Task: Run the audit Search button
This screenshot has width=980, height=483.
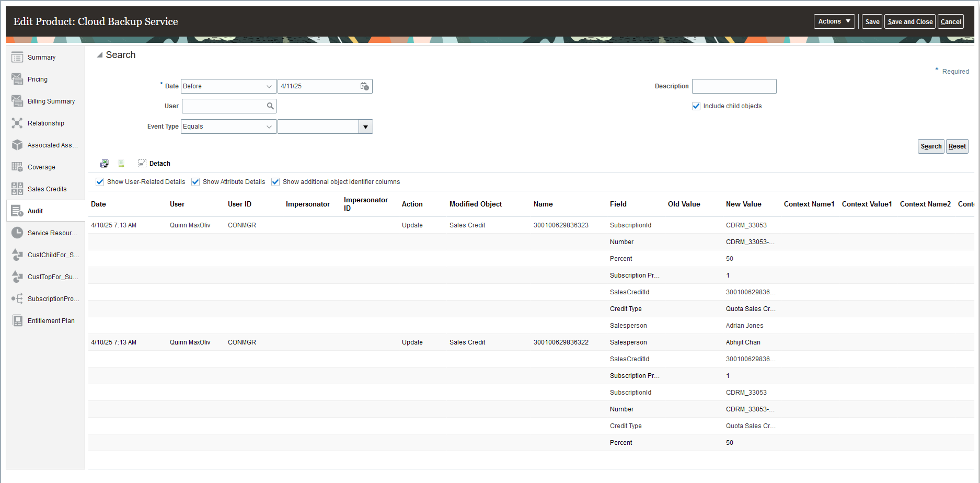Action: coord(931,146)
